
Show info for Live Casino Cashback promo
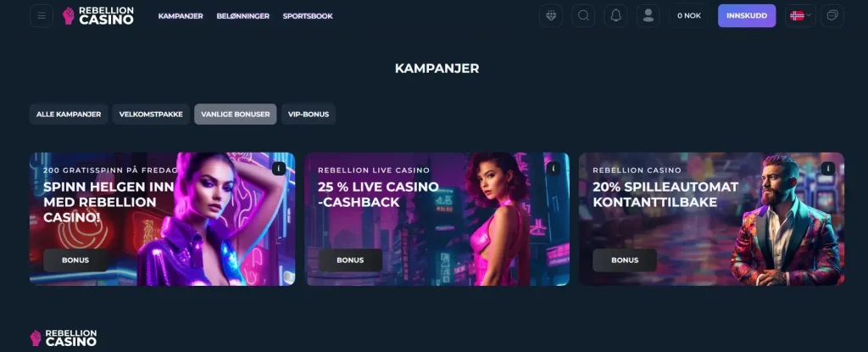pyautogui.click(x=553, y=169)
